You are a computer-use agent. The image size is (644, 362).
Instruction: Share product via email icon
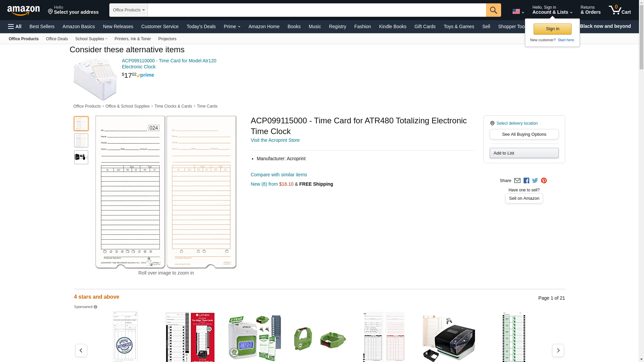pos(517,181)
